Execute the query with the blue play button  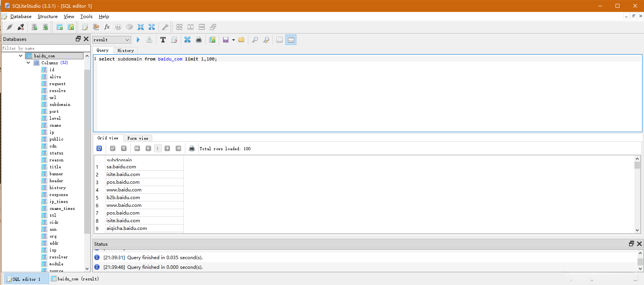pos(138,40)
